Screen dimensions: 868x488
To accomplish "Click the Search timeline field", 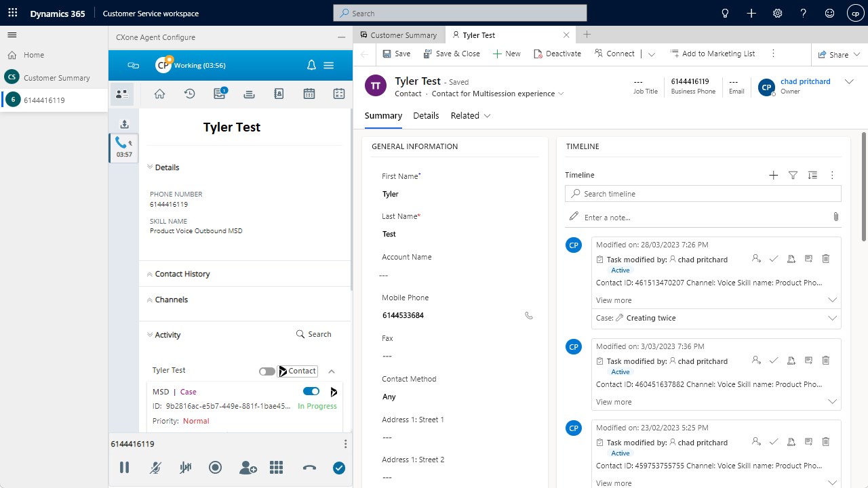I will tap(703, 194).
